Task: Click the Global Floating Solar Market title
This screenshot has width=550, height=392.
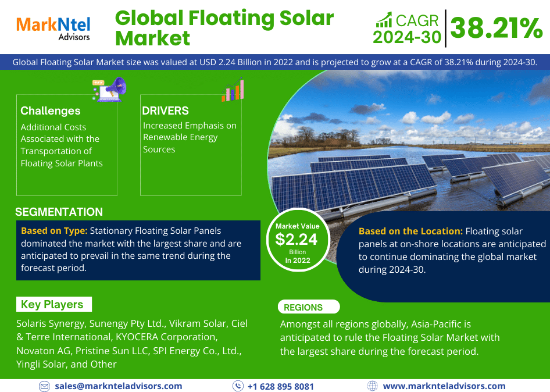Action: coord(224,28)
